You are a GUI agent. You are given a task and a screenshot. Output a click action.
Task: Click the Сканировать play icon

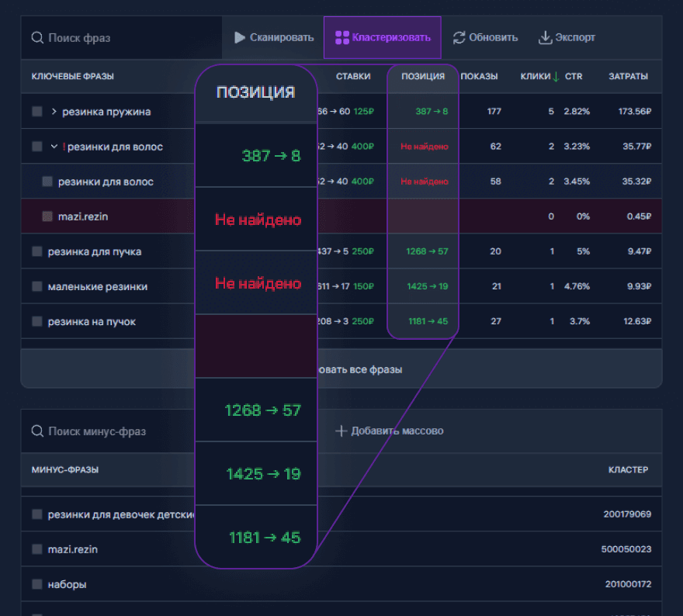(x=240, y=37)
